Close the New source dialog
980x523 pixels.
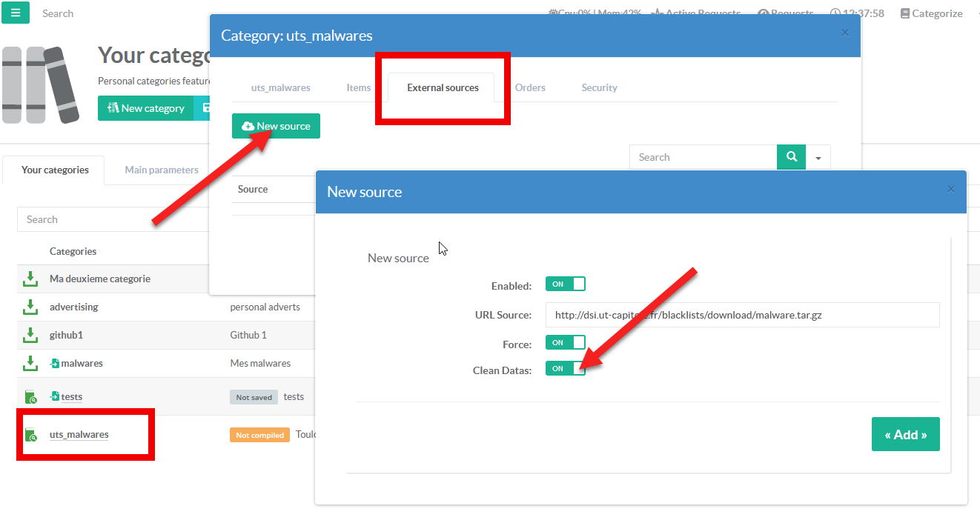(x=950, y=190)
